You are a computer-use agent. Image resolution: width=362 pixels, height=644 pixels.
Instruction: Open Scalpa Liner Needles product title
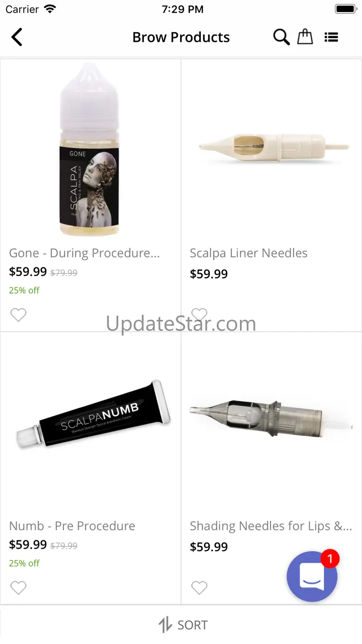[249, 253]
